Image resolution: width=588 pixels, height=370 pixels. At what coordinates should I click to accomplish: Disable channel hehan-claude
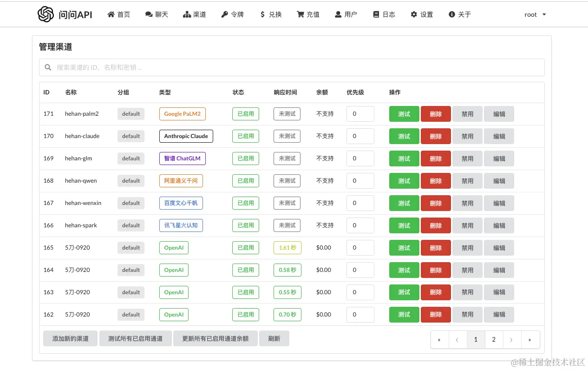(x=467, y=136)
